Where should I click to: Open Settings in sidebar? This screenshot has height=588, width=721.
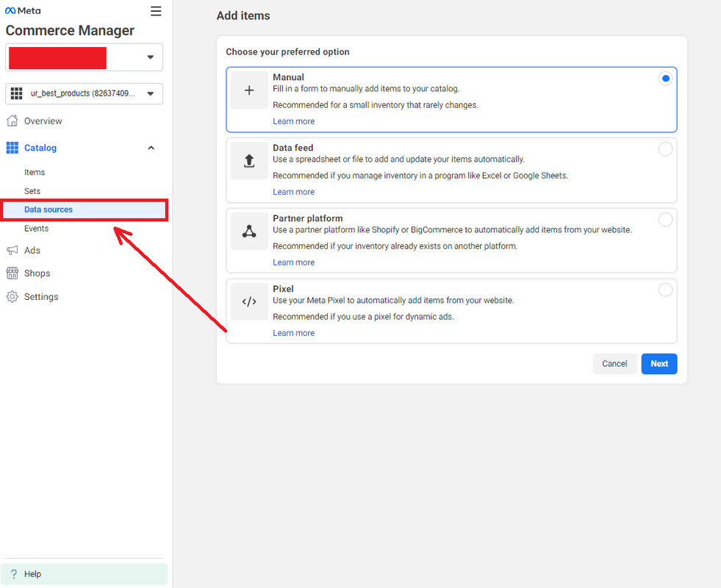(x=41, y=296)
